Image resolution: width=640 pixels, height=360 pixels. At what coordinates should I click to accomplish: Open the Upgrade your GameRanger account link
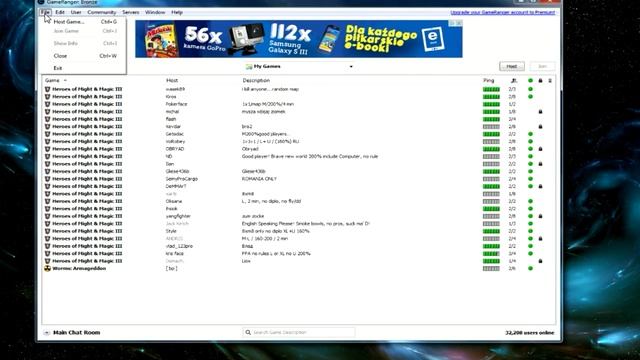(x=502, y=12)
